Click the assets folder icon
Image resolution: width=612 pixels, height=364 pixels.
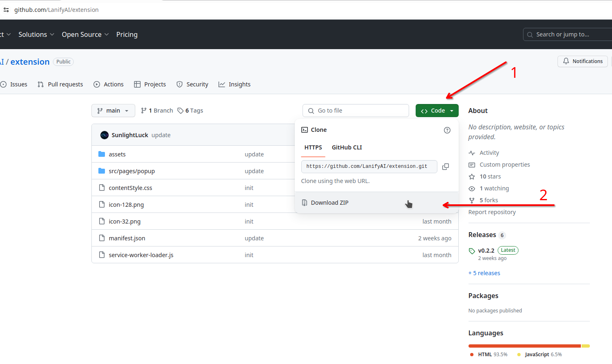coord(102,154)
